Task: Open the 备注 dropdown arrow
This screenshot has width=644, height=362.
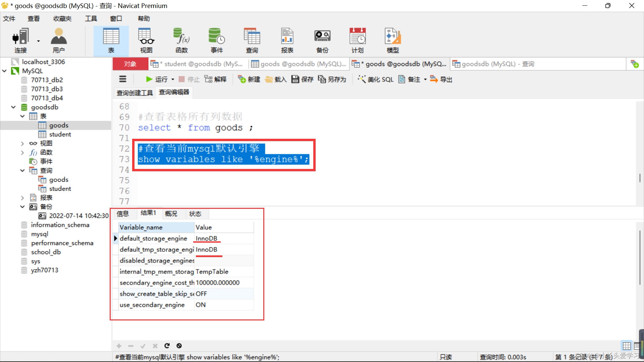Action: click(425, 79)
